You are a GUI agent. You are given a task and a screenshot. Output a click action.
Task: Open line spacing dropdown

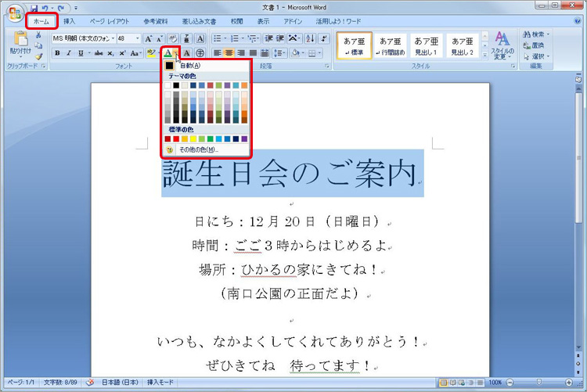(x=280, y=53)
